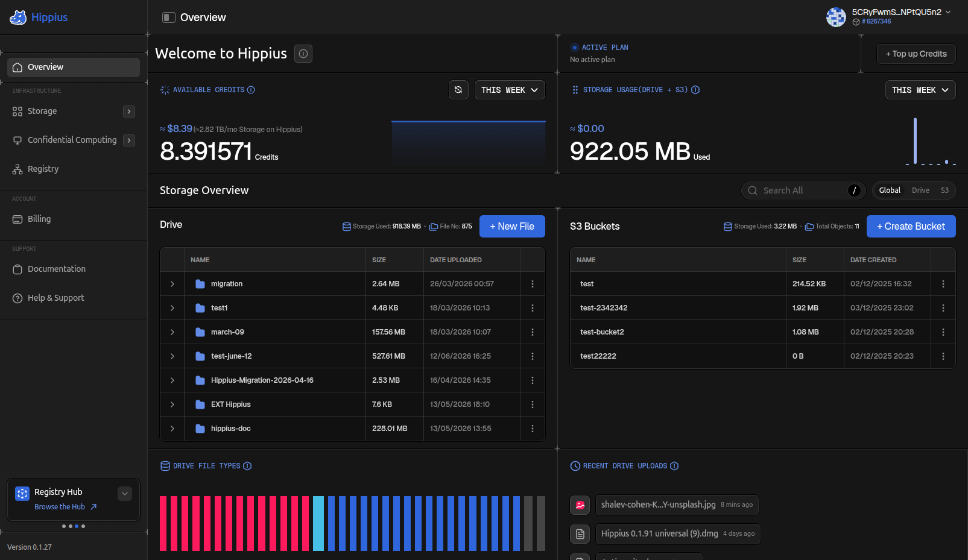Click the image file icon for shalev-cohen upload
This screenshot has height=560, width=968.
click(580, 505)
